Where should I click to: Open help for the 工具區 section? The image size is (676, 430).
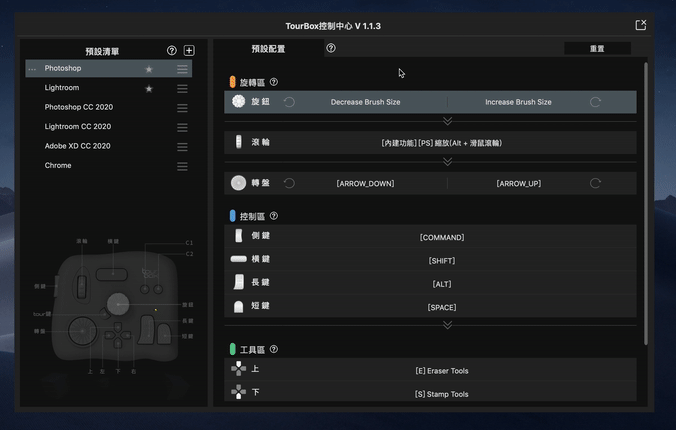[274, 349]
